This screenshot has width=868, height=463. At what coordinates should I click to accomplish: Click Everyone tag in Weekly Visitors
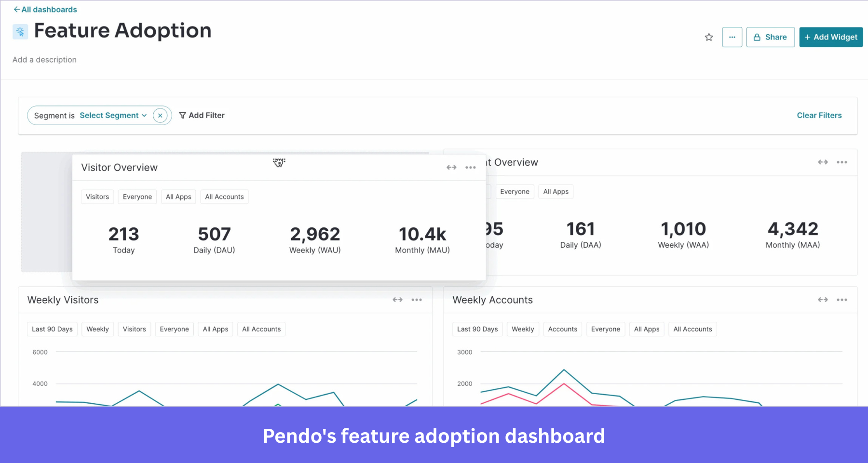pyautogui.click(x=174, y=329)
